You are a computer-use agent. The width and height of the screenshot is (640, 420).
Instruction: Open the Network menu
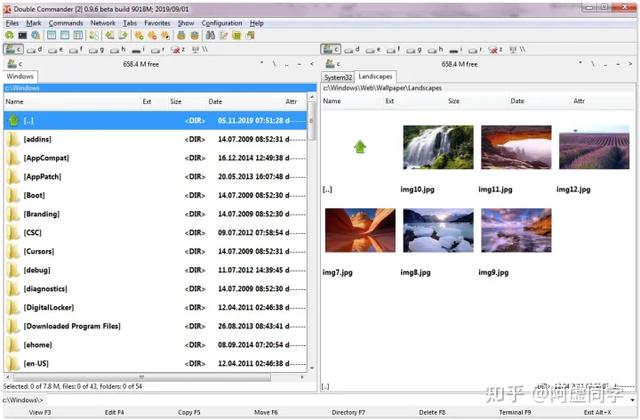click(103, 23)
